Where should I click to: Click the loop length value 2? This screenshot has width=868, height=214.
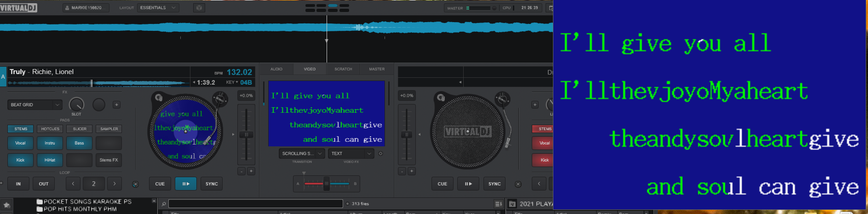[93, 184]
